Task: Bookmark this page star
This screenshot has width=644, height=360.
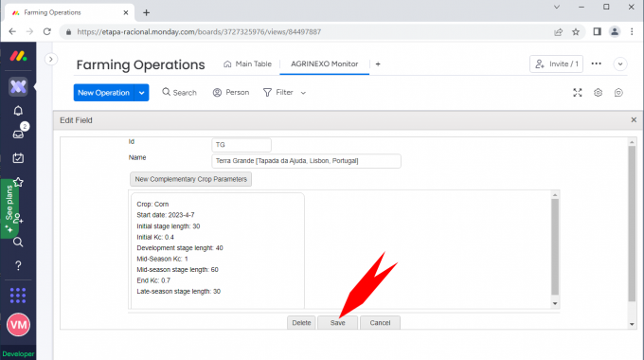Action: [x=576, y=31]
